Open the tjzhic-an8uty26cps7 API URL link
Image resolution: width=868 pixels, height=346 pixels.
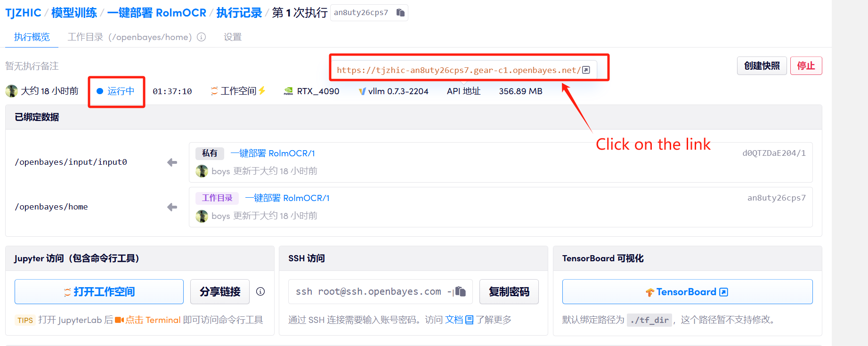[x=459, y=70]
